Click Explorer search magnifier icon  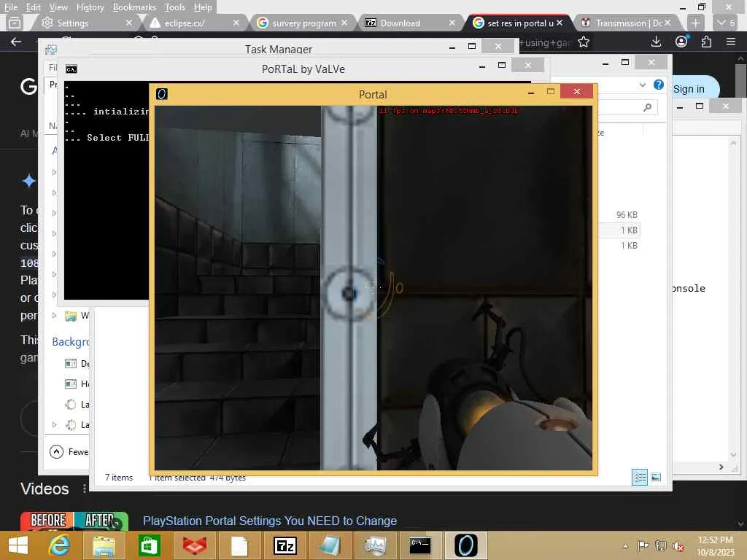(648, 107)
